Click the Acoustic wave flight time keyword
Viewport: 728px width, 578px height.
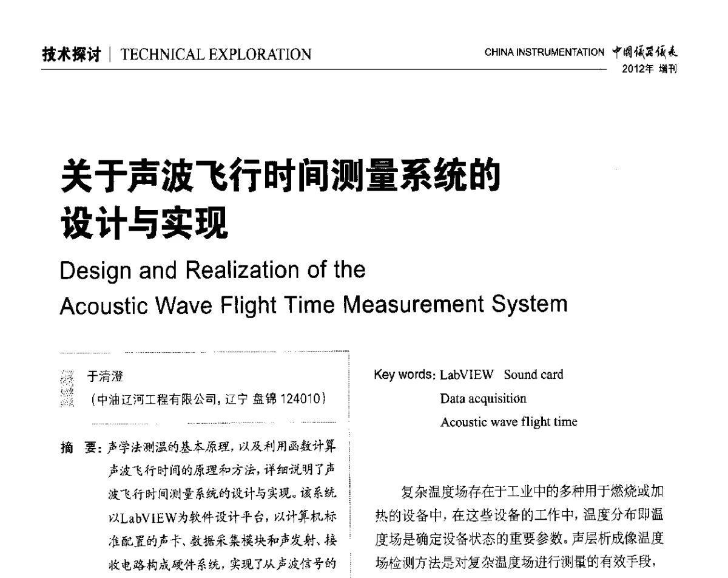click(x=511, y=422)
